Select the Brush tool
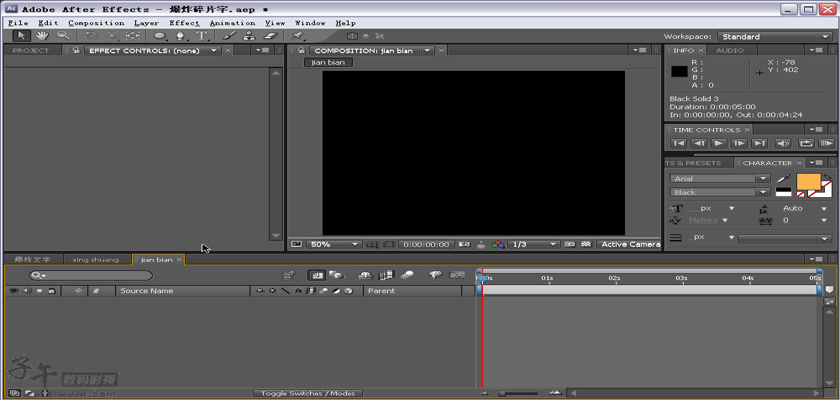This screenshot has height=400, width=840. point(229,36)
